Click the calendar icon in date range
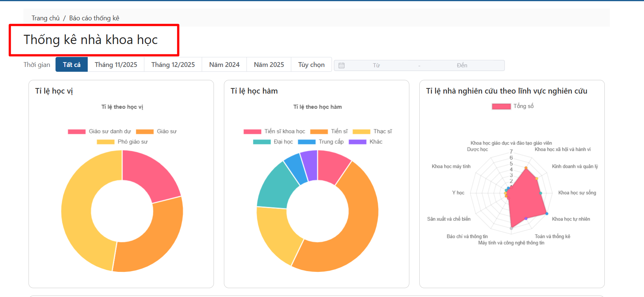The width and height of the screenshot is (644, 297). 341,65
